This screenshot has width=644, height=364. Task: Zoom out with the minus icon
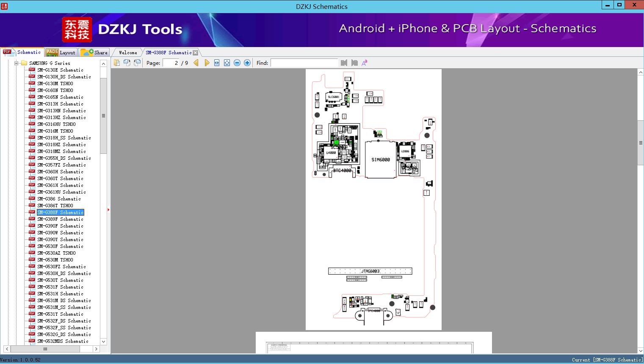[237, 63]
